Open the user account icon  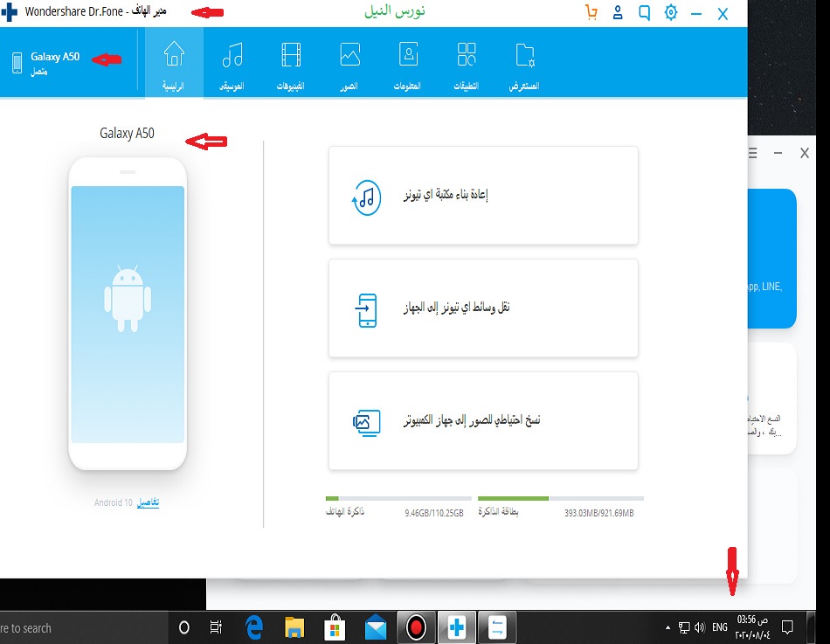click(x=618, y=13)
